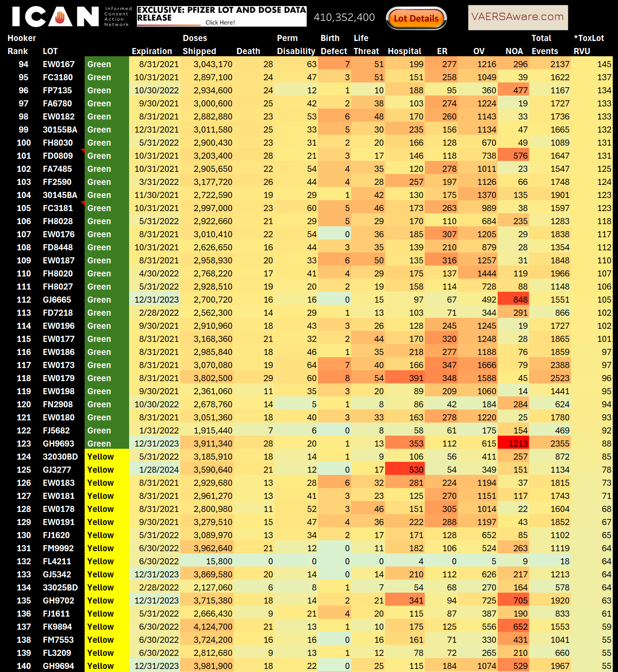Click OV value 1666 for EW0173
Screen dimensions: 618x672
[x=478, y=365]
